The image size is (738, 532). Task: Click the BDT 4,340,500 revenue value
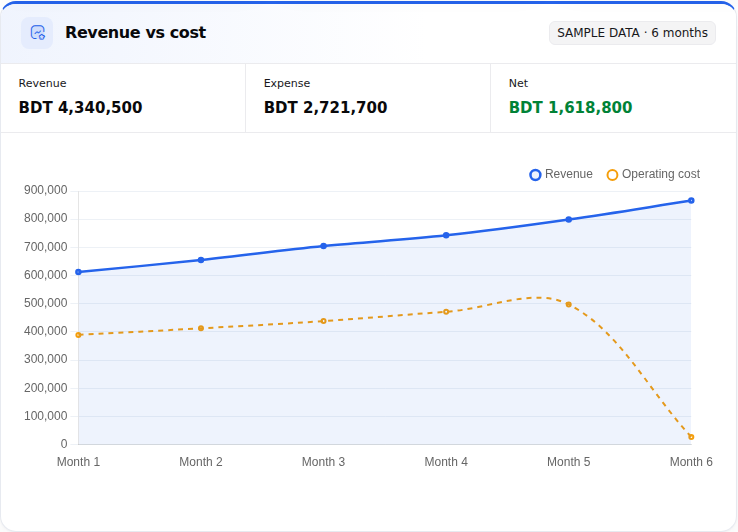pos(80,107)
